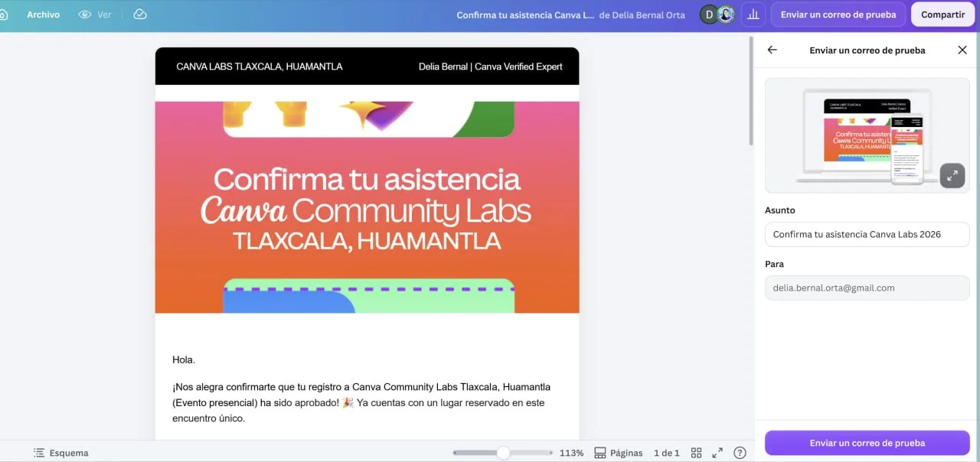Open the Esquema outline panel
Image resolution: width=980 pixels, height=462 pixels.
60,453
